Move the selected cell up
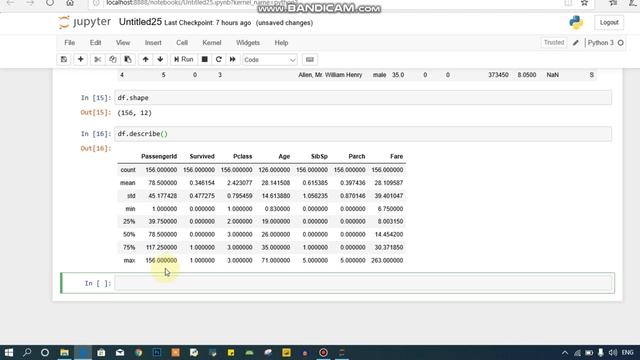Screen dimensions: 640x360 coord(145,60)
